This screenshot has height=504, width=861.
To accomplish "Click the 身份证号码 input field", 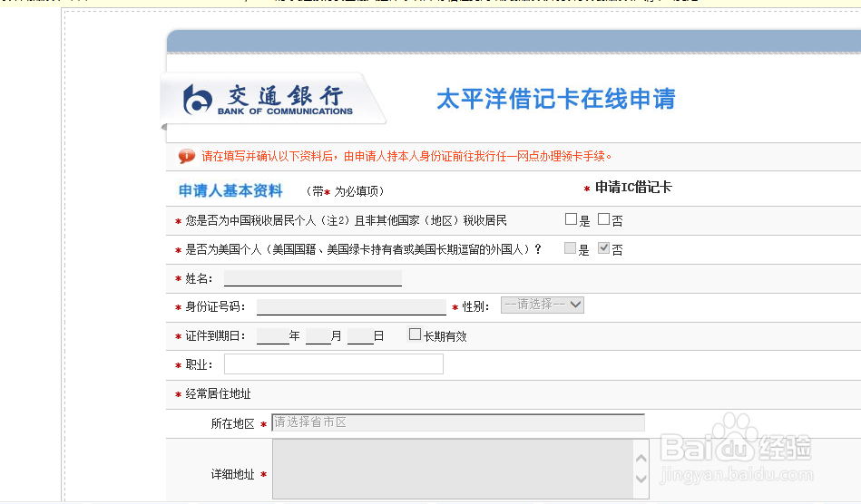I will [x=351, y=306].
